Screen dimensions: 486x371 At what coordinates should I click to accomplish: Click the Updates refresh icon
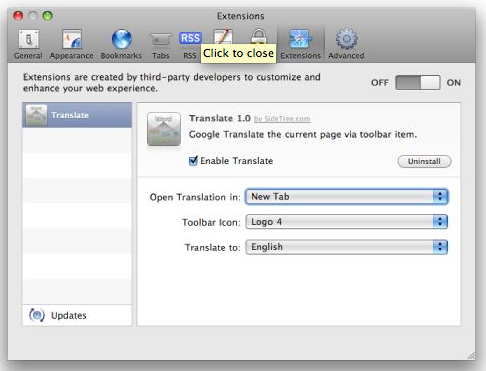pos(37,315)
